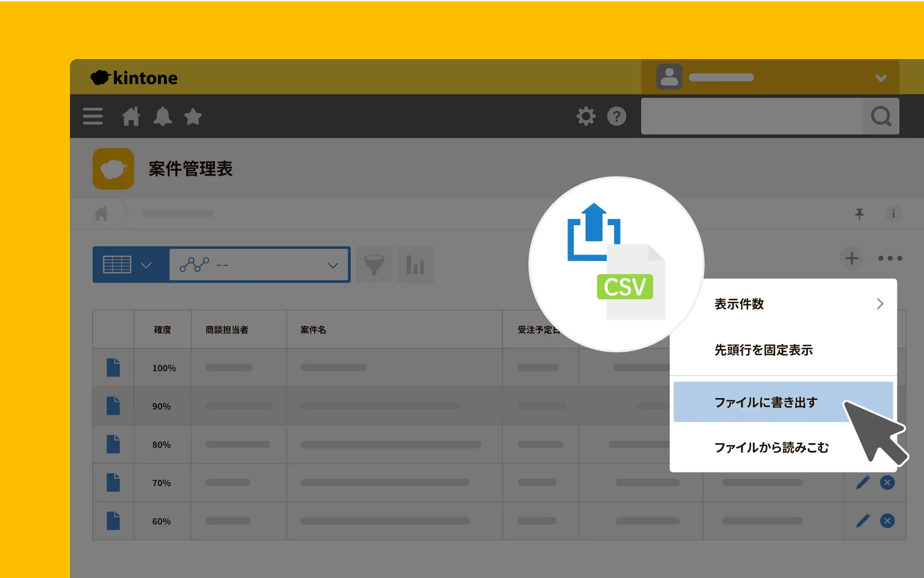This screenshot has height=578, width=924.
Task: Open the bookmarks star icon
Action: 193,116
